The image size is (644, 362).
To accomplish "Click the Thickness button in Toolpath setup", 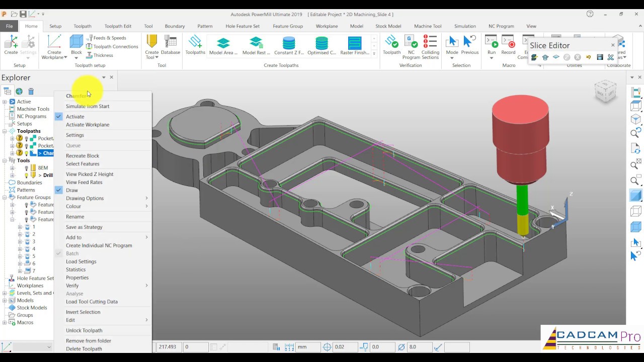I will [99, 55].
